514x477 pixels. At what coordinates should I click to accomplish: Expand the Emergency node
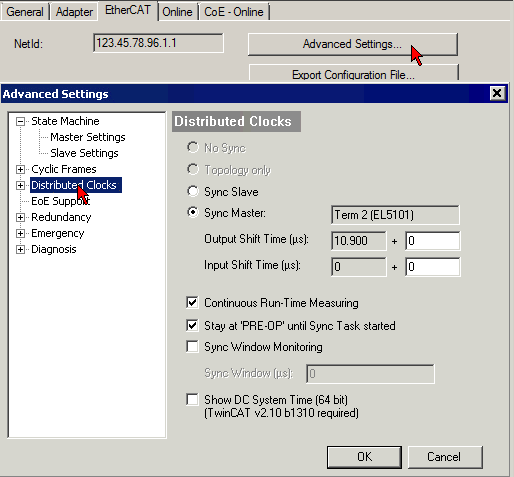(x=20, y=233)
